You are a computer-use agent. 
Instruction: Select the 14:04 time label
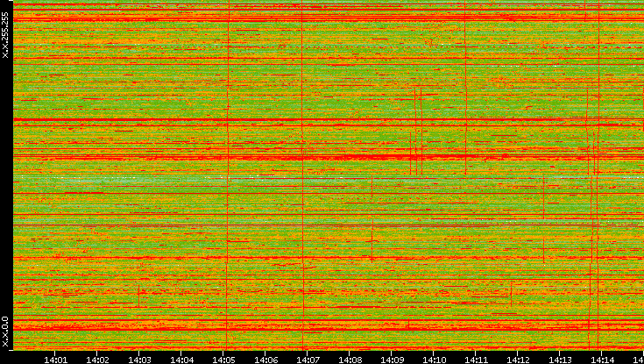[x=181, y=360]
